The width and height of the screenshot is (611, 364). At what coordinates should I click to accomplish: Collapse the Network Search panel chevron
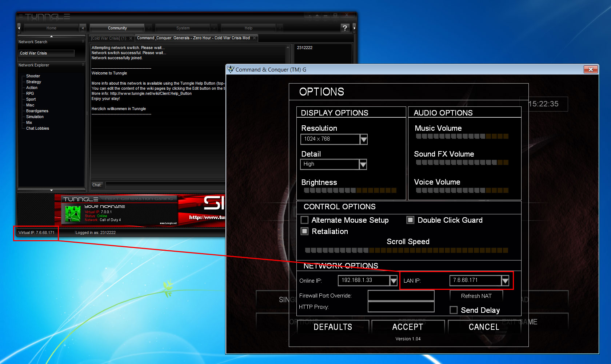click(83, 42)
